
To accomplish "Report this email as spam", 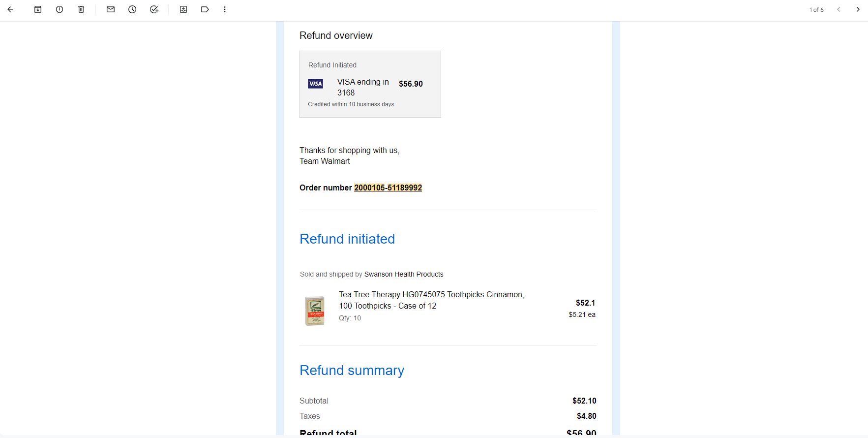I will click(x=60, y=9).
